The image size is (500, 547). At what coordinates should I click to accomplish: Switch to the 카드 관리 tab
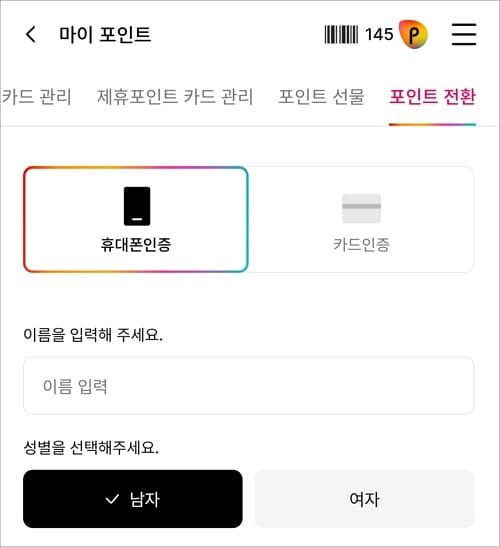tap(36, 97)
